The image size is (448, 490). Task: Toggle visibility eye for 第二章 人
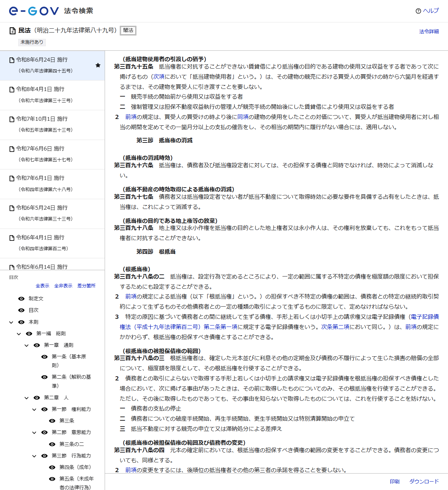click(x=37, y=398)
